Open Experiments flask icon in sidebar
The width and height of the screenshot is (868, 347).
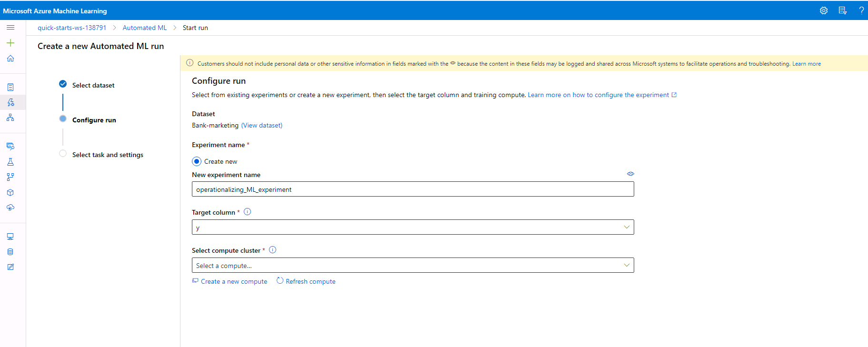10,162
